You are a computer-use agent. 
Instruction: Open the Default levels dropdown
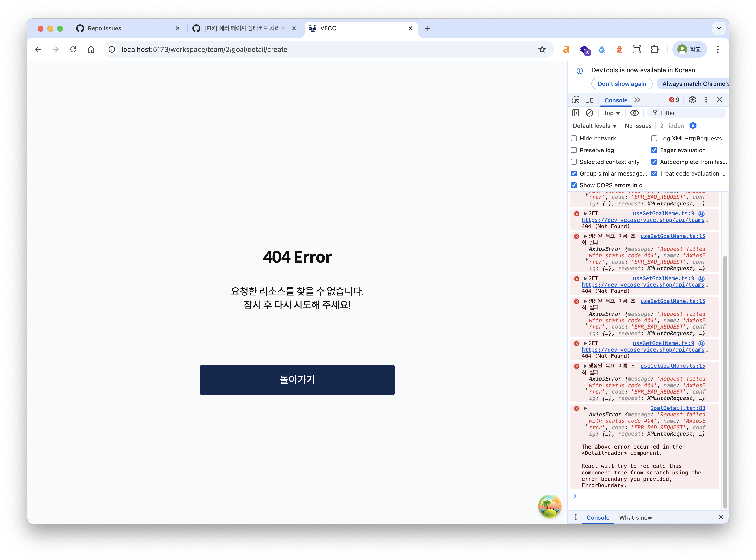pos(594,126)
